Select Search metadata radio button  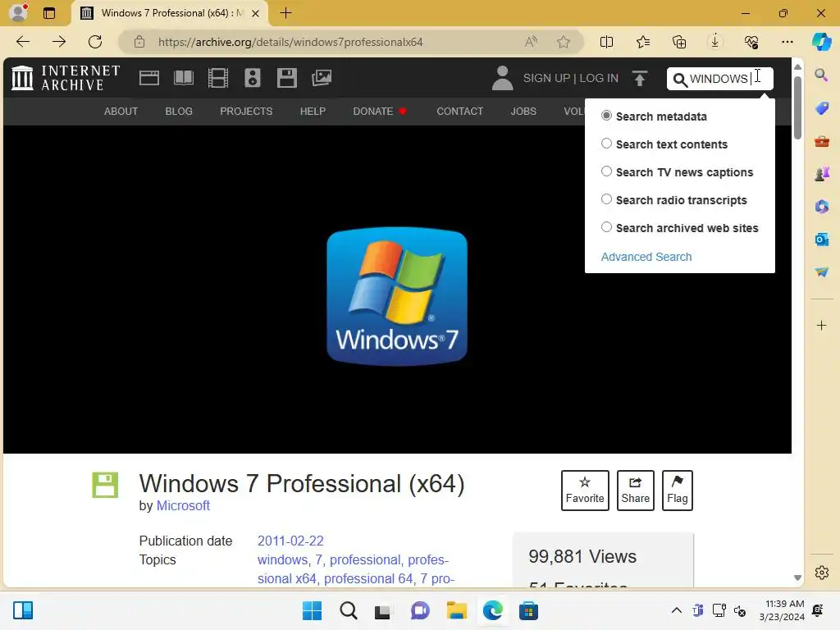click(606, 116)
